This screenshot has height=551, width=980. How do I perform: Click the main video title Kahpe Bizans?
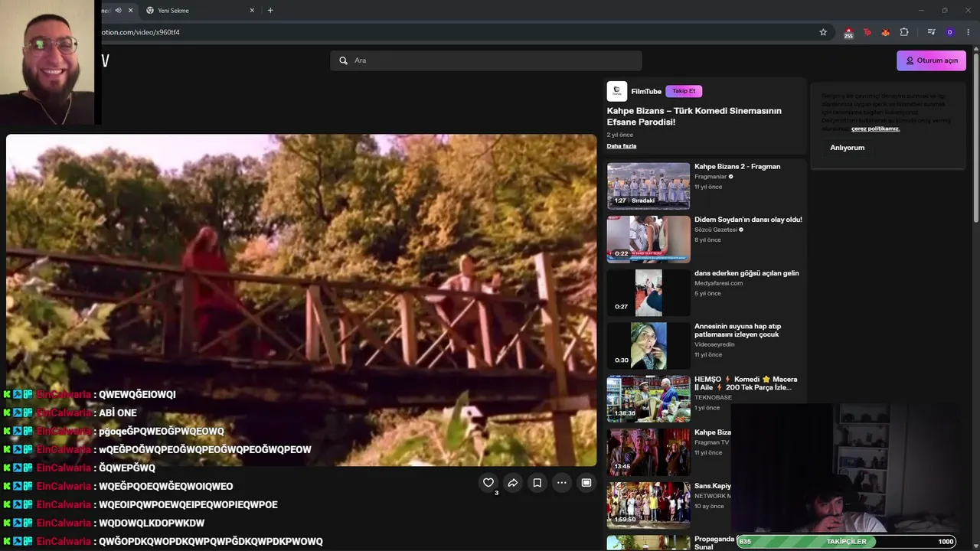coord(694,116)
